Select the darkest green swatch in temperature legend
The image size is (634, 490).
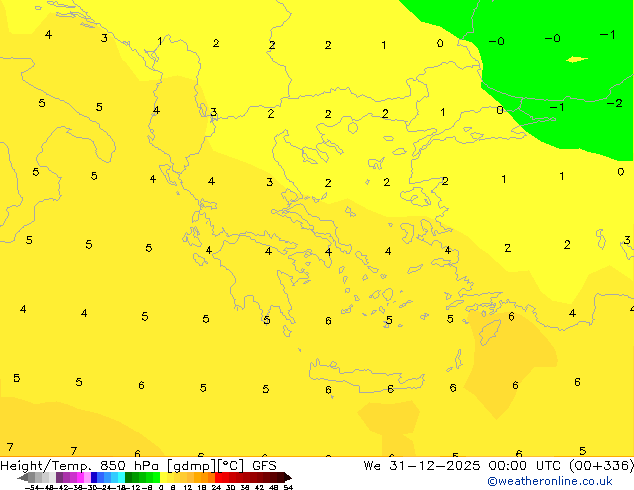click(x=128, y=477)
